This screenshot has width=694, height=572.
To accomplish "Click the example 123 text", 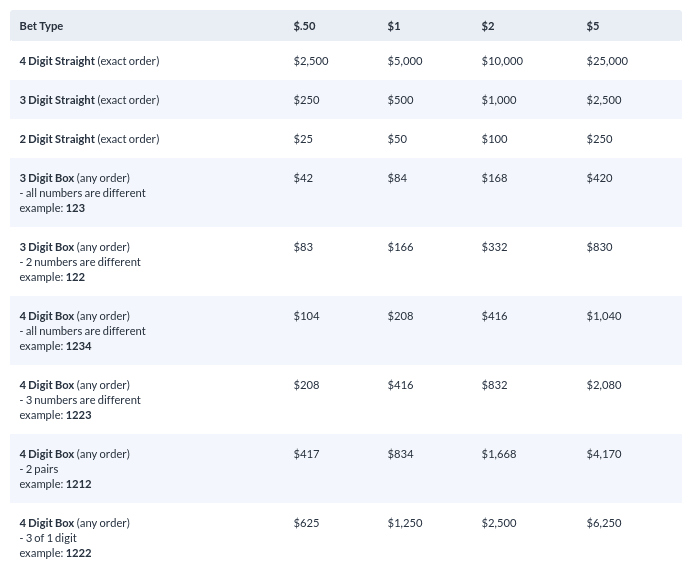I will [x=52, y=208].
